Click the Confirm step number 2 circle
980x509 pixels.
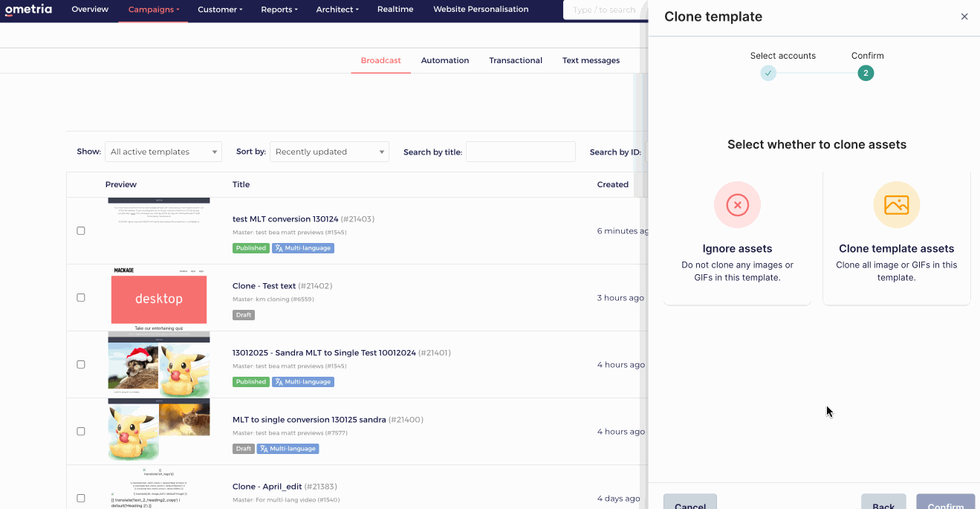(866, 73)
